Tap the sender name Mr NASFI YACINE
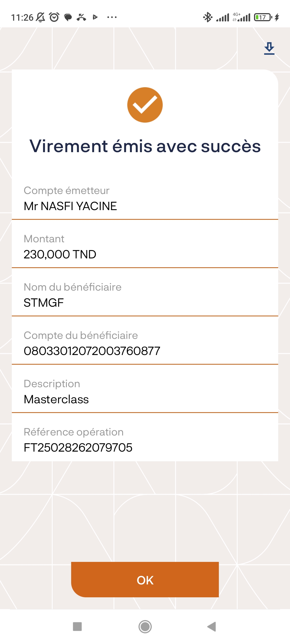 (x=70, y=206)
